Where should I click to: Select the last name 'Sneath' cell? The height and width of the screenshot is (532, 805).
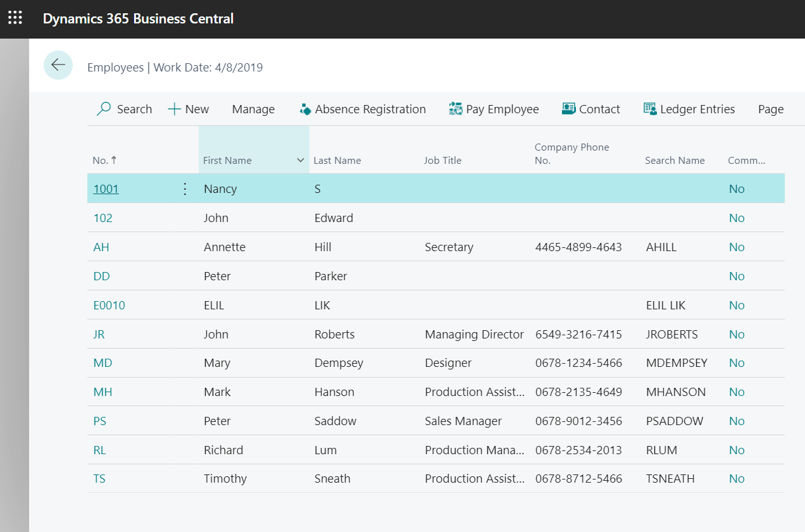pyautogui.click(x=332, y=479)
